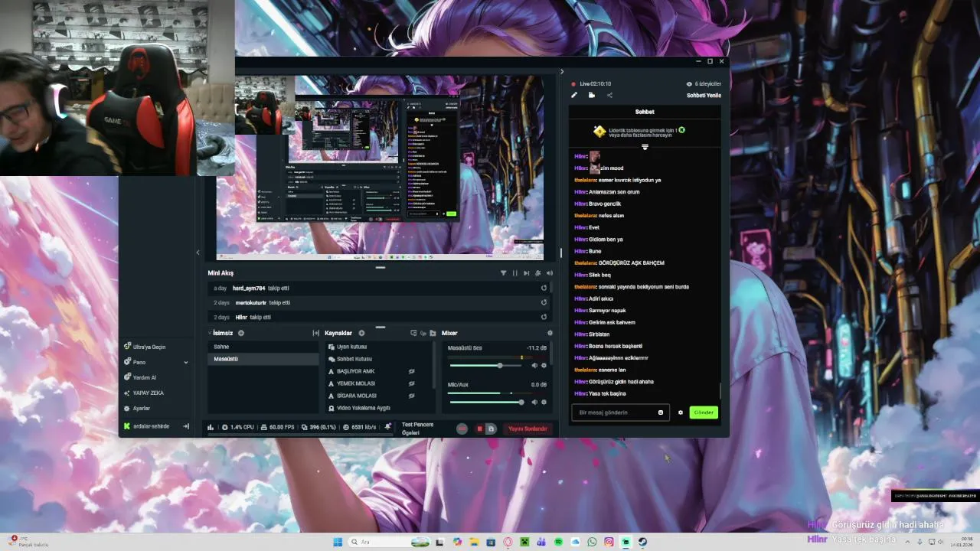Image resolution: width=980 pixels, height=551 pixels.
Task: Replay the Hilnr follow alert
Action: [x=544, y=317]
